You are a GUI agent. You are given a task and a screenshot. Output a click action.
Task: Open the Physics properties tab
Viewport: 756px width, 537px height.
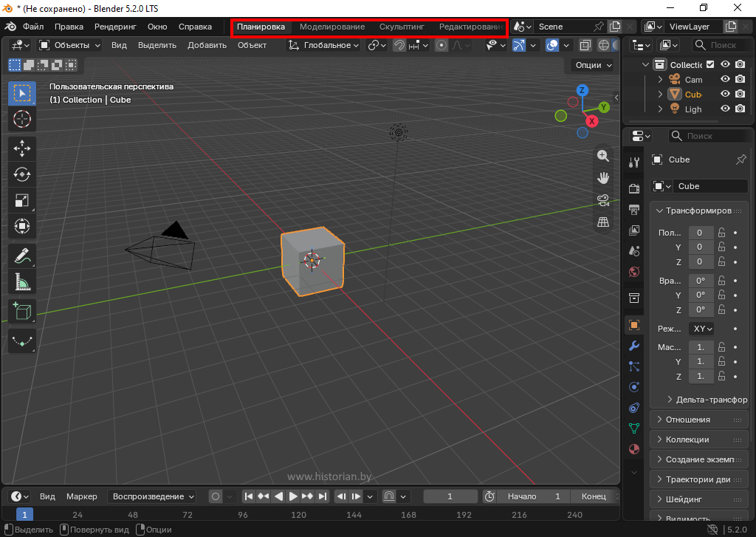634,387
